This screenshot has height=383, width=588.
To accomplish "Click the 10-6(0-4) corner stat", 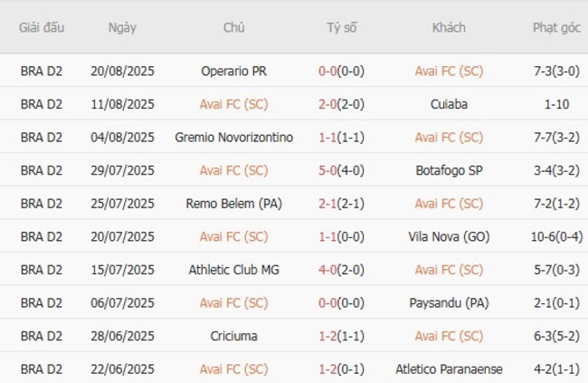I will coord(556,236).
